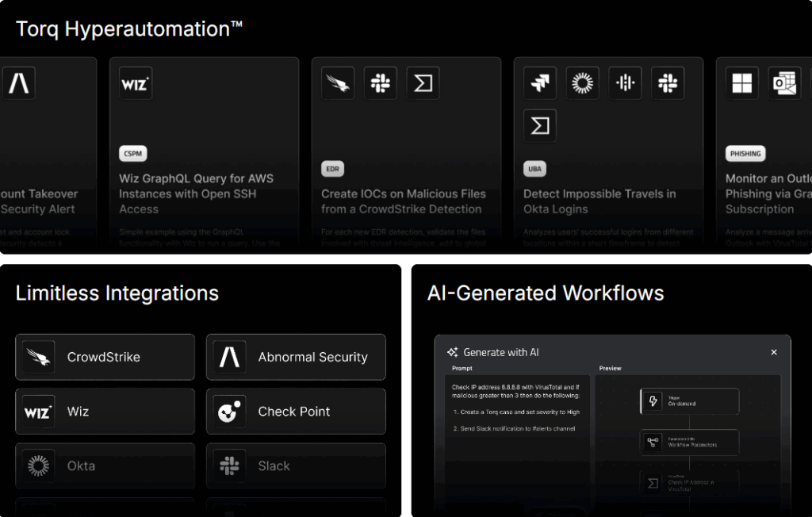Viewport: 812px width, 517px height.
Task: Click the Microsoft windows icon in the Phishing card
Action: (741, 83)
